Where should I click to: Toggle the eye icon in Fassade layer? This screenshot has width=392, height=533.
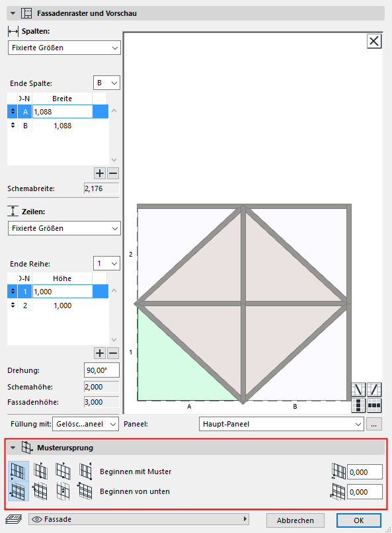pyautogui.click(x=37, y=519)
